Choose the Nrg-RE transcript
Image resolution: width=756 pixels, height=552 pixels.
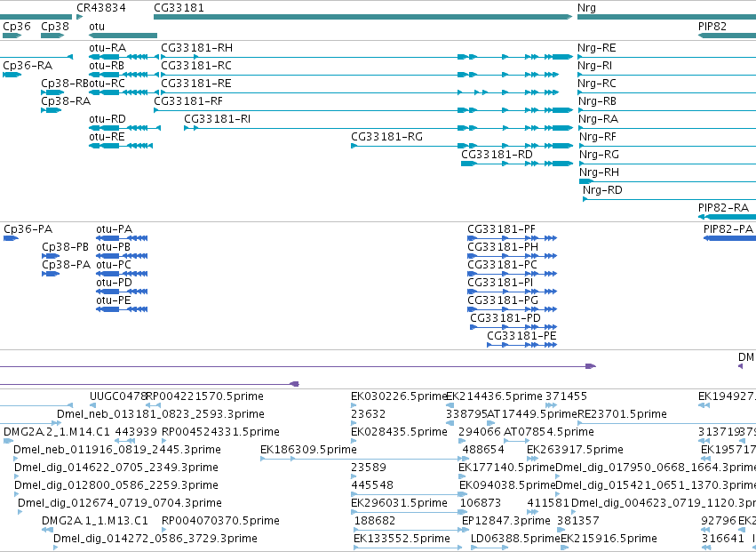pyautogui.click(x=667, y=57)
